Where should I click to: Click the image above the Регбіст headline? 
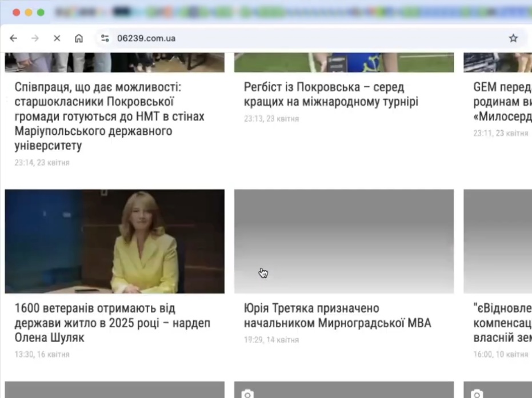(x=343, y=62)
